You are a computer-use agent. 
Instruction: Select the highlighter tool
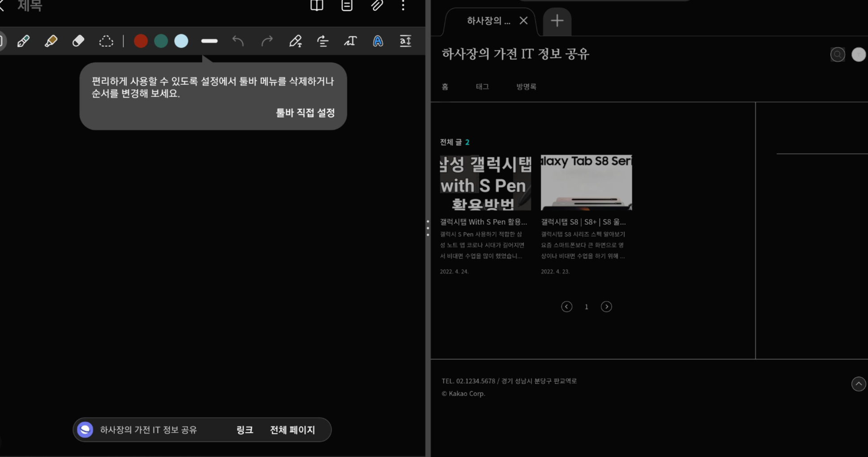click(51, 41)
